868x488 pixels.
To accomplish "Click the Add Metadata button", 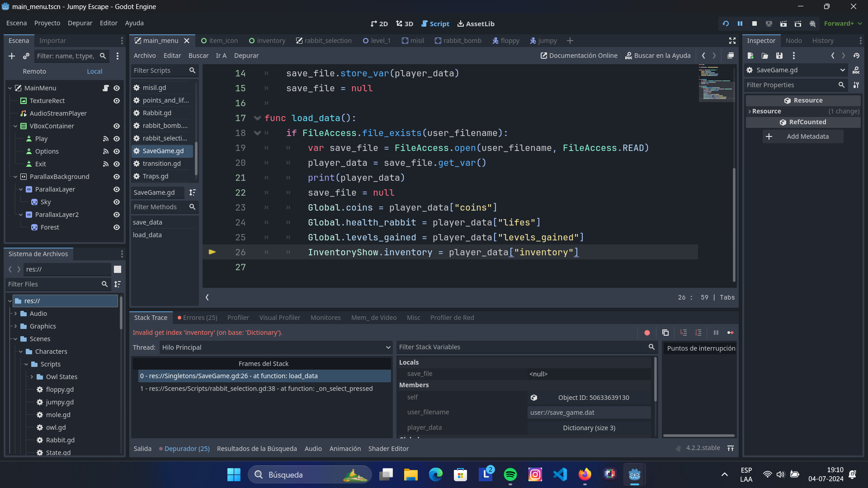I will [803, 136].
